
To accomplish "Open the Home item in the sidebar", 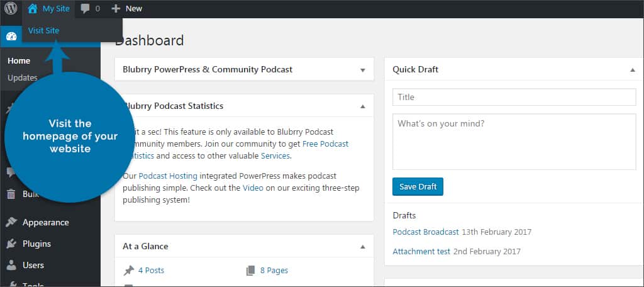I will 19,61.
